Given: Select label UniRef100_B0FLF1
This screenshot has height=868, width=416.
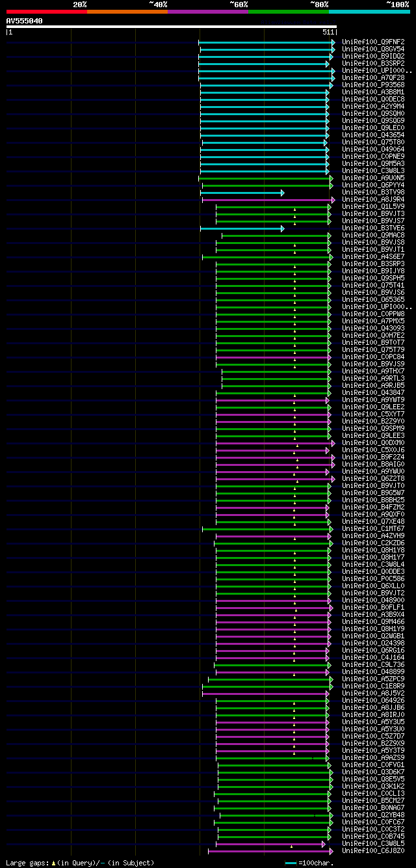Looking at the screenshot, I should pos(374,607).
